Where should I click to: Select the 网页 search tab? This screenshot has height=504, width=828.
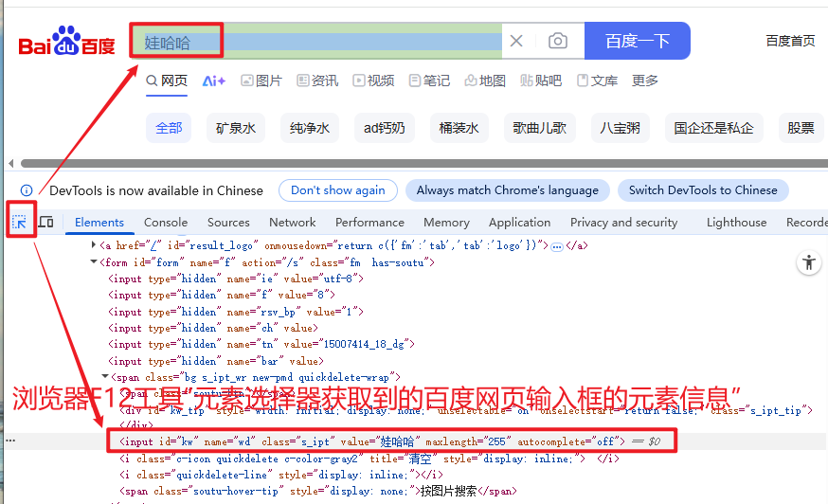point(167,81)
